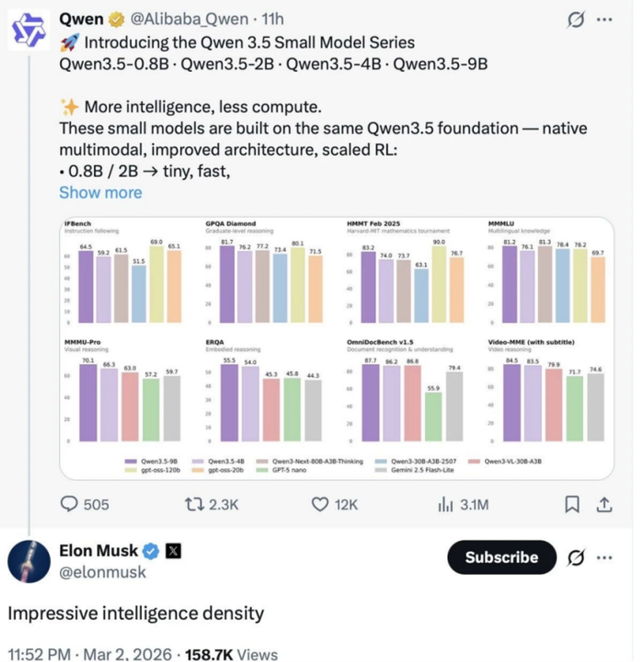Open the Qwen profile avatar
644x662 pixels.
click(x=28, y=29)
